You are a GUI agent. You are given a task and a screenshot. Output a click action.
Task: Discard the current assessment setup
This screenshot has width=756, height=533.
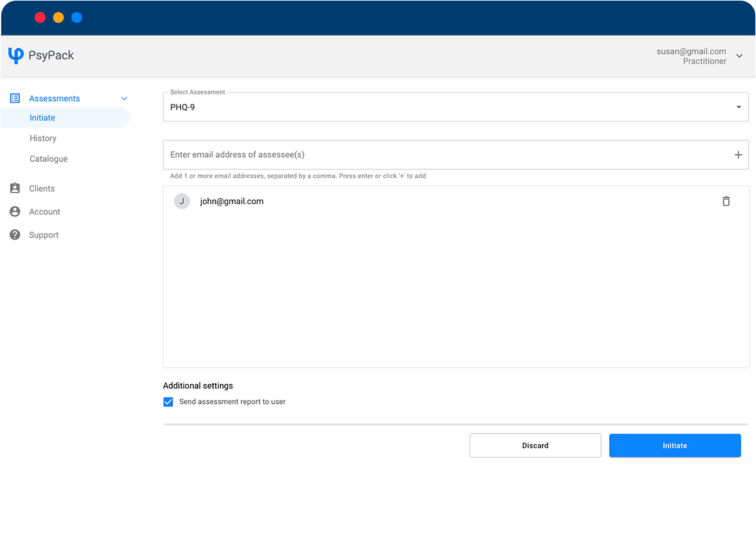coord(535,445)
